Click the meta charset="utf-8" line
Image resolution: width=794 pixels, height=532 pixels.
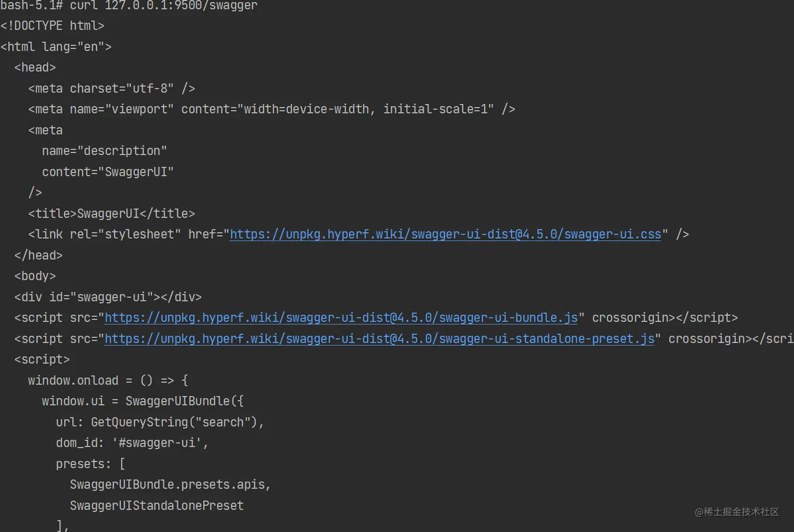[112, 88]
